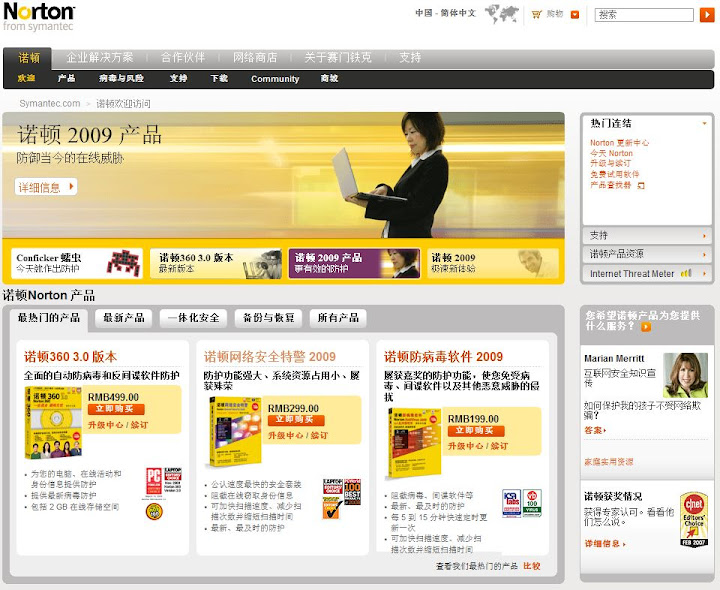Select the 最热门的产品 tab
This screenshot has width=720, height=590.
pos(49,318)
